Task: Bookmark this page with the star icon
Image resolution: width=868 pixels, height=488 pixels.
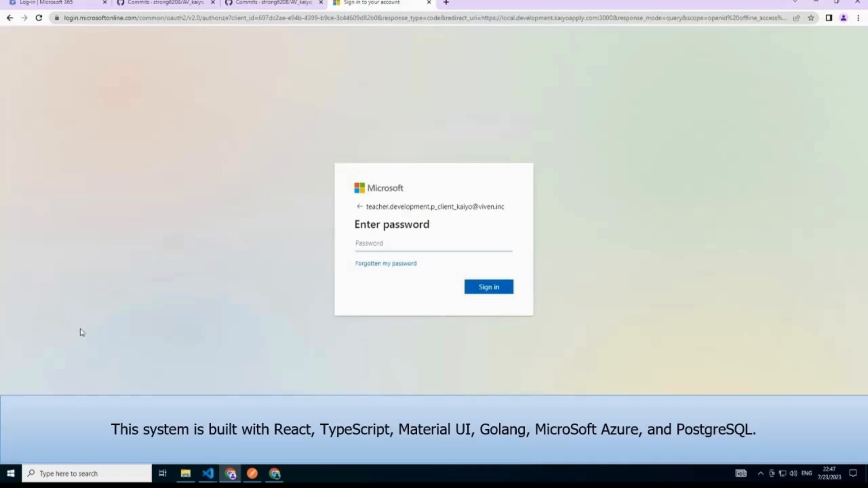Action: tap(811, 18)
